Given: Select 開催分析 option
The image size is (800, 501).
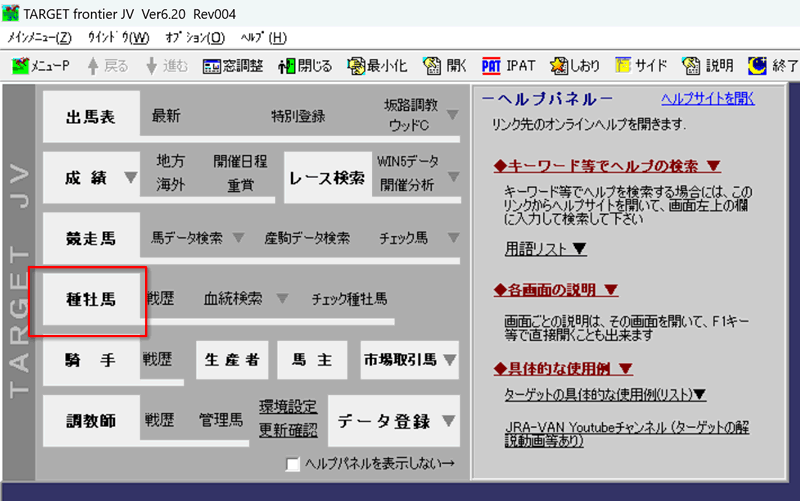Looking at the screenshot, I should click(407, 185).
